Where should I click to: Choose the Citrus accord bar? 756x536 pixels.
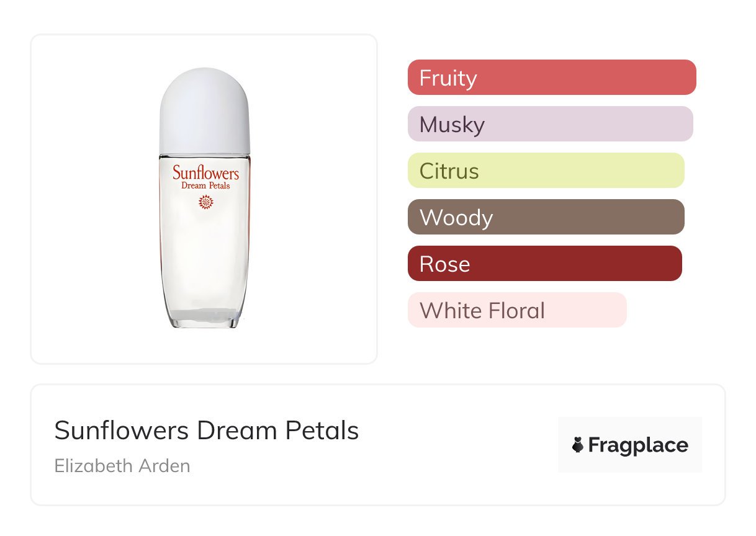[546, 171]
